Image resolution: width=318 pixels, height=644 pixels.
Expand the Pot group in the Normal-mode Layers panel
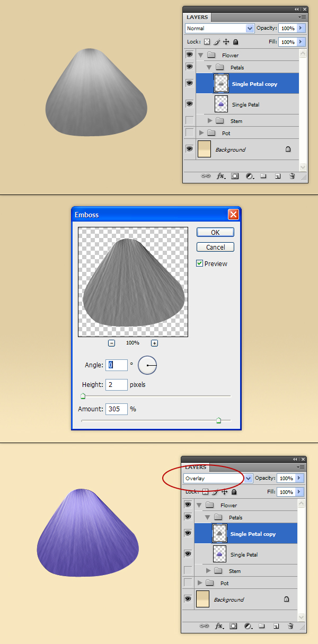(201, 133)
